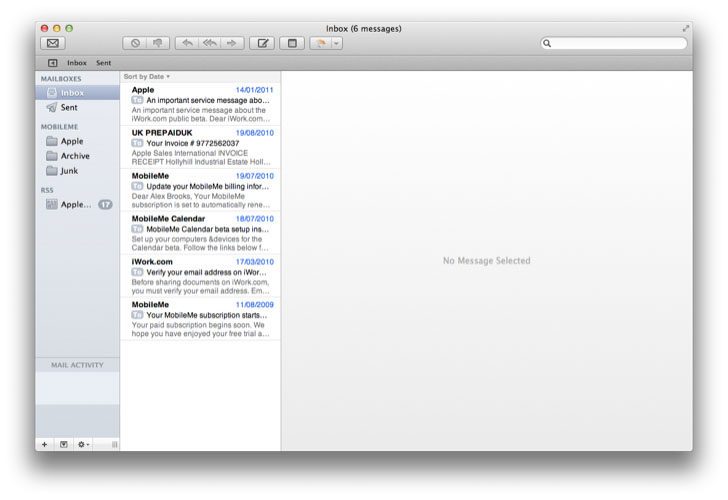Open the Apple folder under MobileMe

(78, 141)
